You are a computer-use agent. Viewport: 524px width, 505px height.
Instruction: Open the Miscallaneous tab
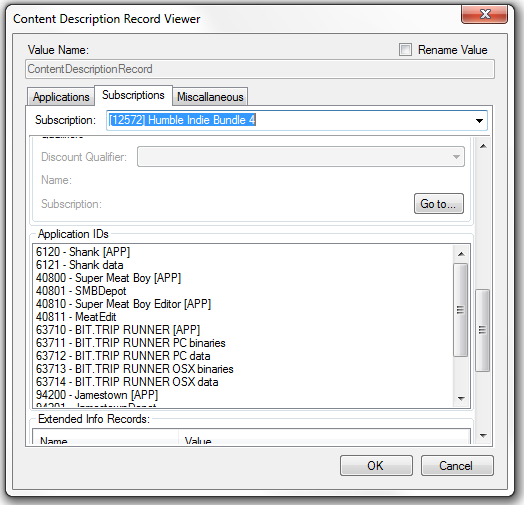[x=210, y=97]
